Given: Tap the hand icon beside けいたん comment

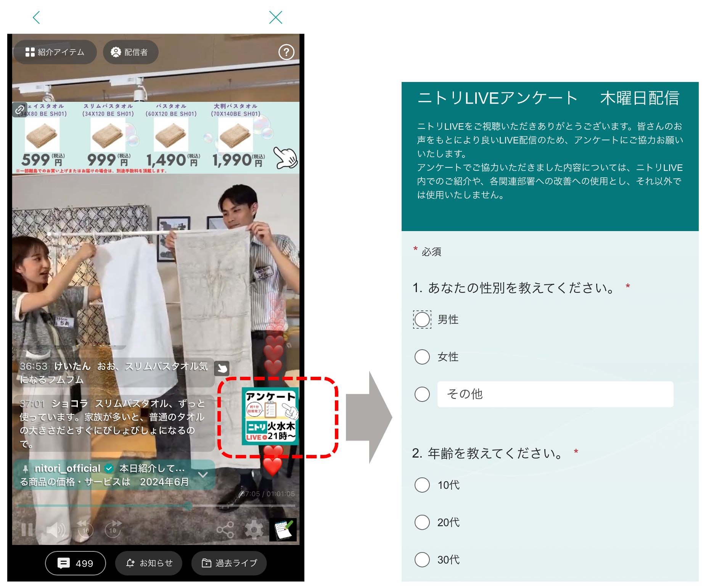Looking at the screenshot, I should (x=222, y=368).
